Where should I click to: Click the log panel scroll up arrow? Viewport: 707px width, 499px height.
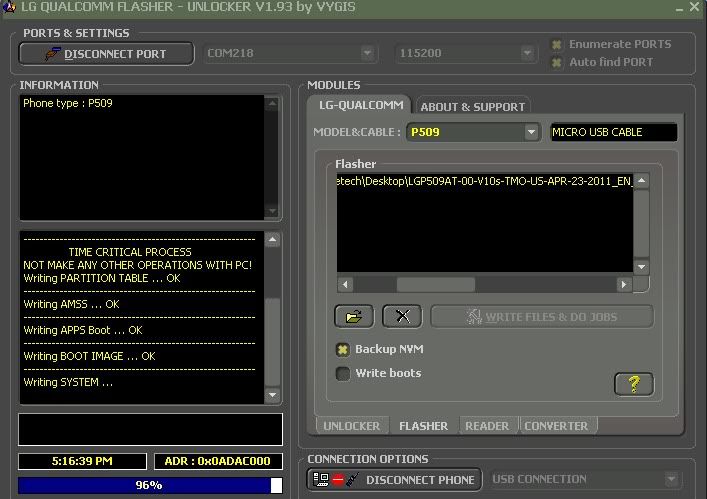click(272, 239)
